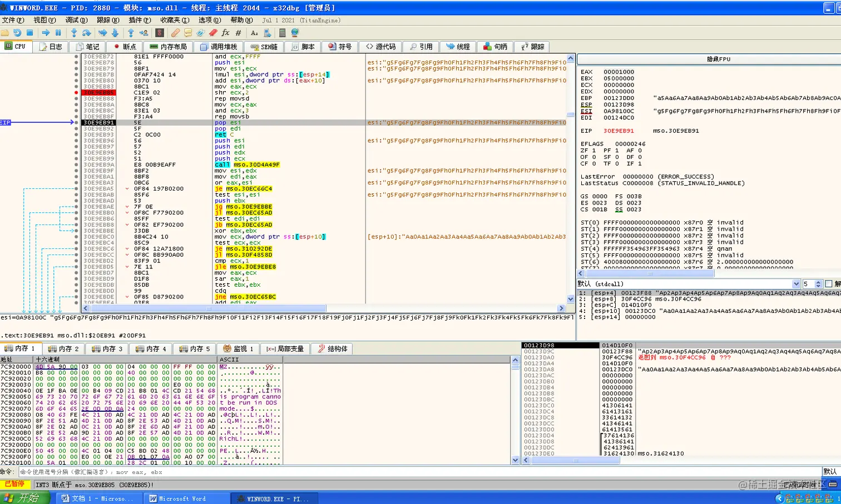The image size is (841, 504).
Task: Open the 选项 menu
Action: [210, 20]
